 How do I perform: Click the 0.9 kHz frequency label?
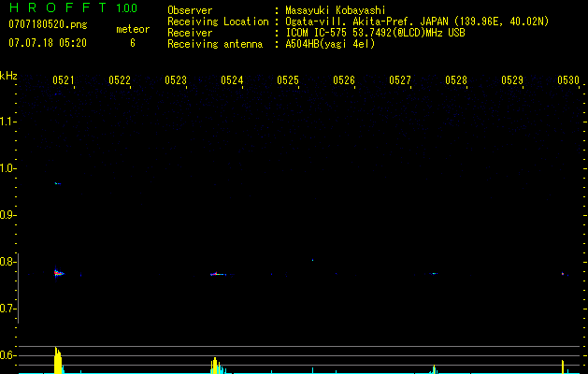pyautogui.click(x=7, y=215)
